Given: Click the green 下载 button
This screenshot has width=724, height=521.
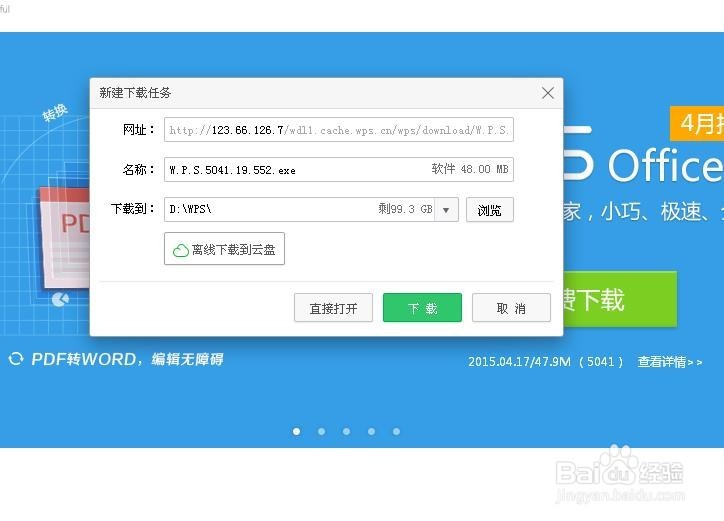Looking at the screenshot, I should pos(422,308).
